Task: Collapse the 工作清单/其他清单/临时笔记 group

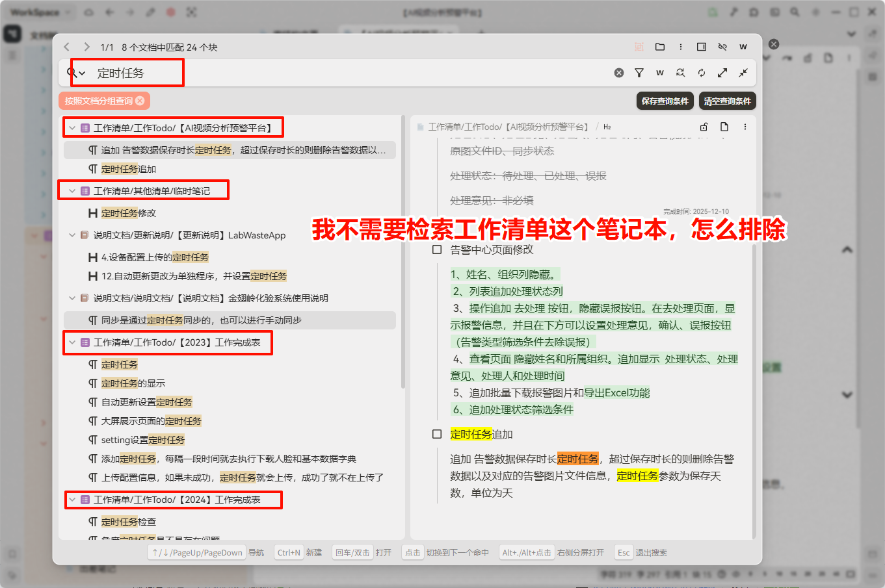Action: pyautogui.click(x=72, y=191)
